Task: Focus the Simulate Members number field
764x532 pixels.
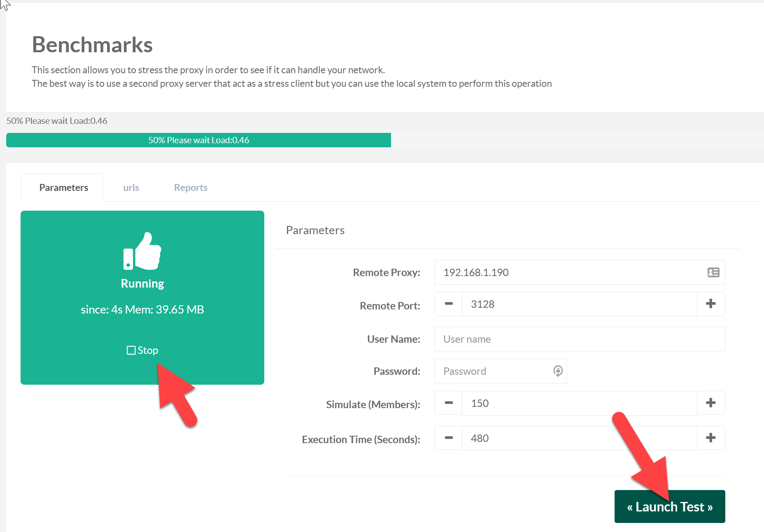Action: pyautogui.click(x=579, y=403)
